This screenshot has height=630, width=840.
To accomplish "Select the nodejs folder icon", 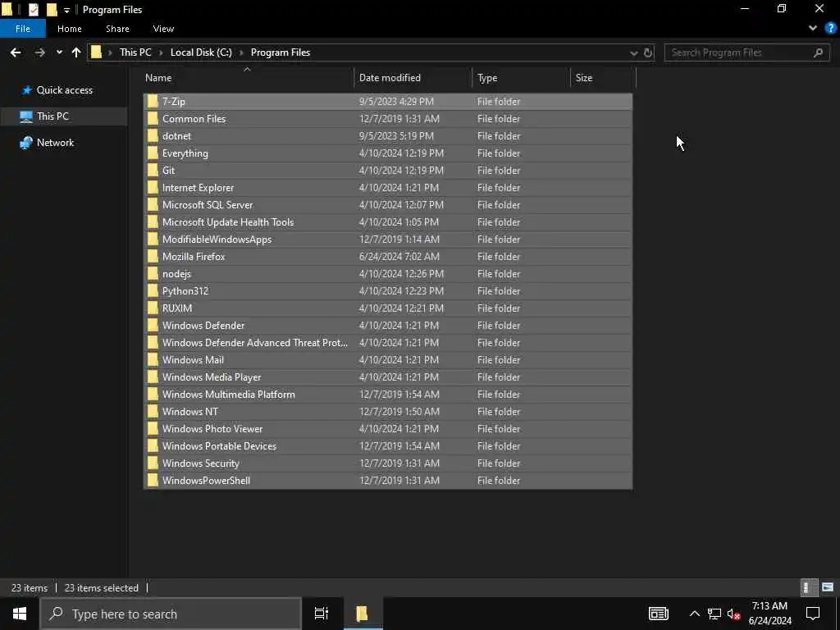I will coord(153,274).
